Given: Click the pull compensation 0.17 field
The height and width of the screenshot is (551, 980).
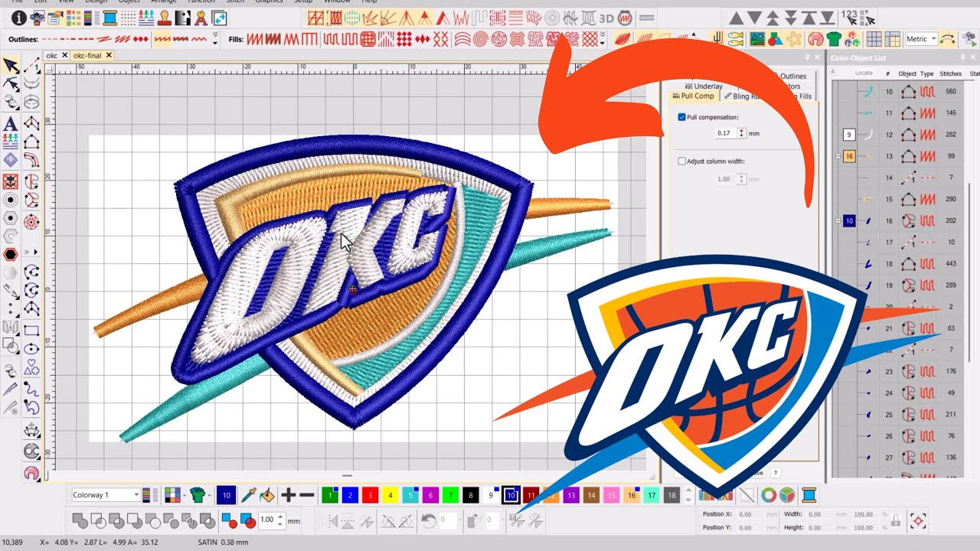Looking at the screenshot, I should tap(725, 133).
